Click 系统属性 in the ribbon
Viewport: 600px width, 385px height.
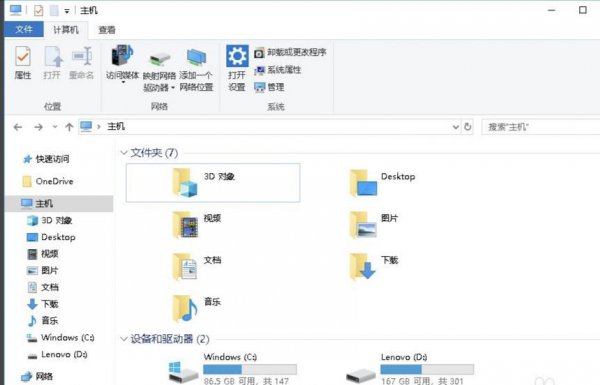(278, 70)
